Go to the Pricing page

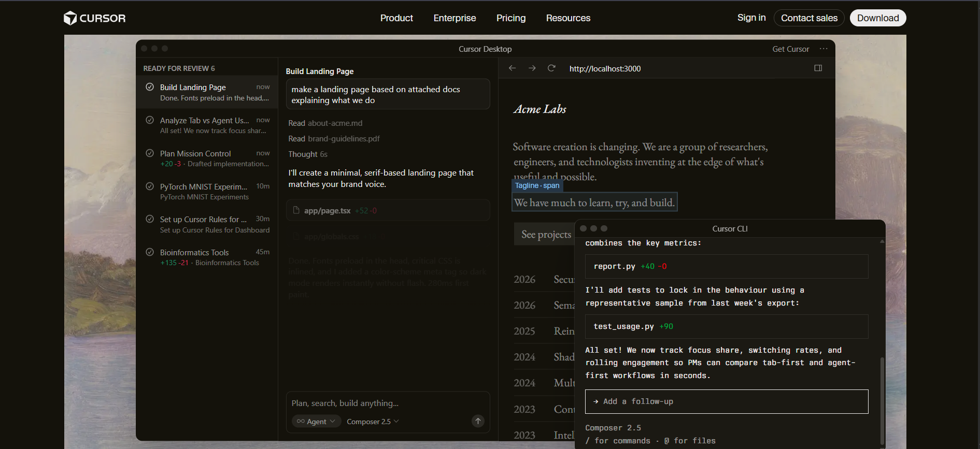click(511, 18)
